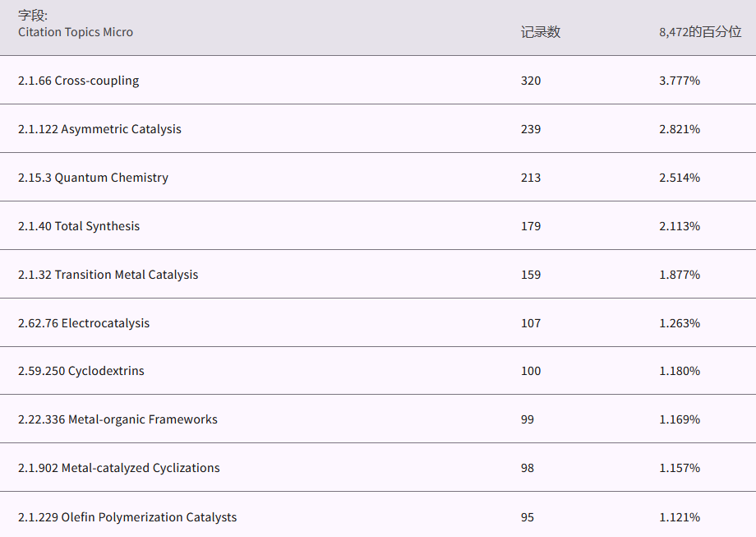Click the 8,472的百分位 column header

[x=700, y=32]
